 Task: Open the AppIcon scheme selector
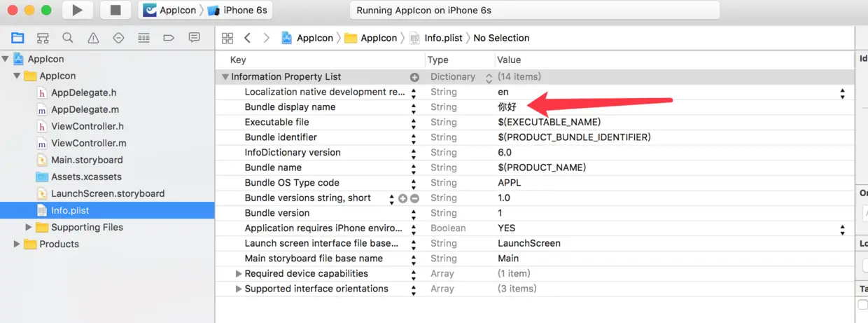coord(170,11)
